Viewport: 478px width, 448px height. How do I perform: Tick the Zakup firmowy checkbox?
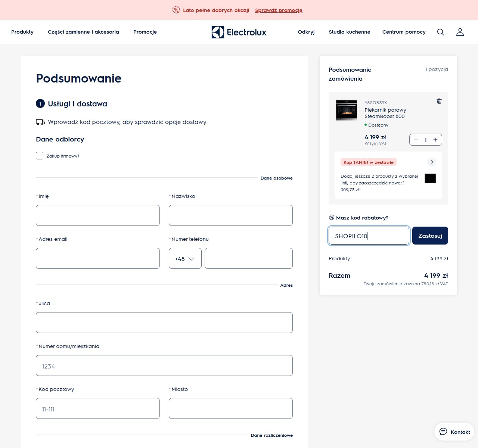40,156
